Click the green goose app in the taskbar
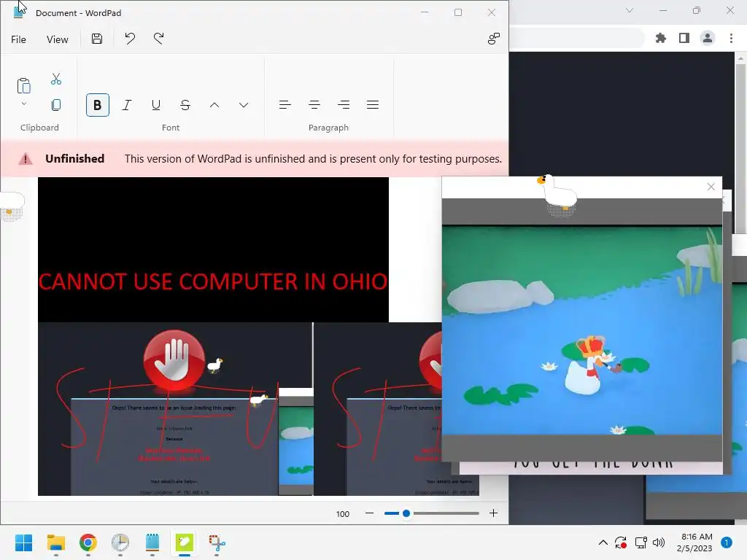The height and width of the screenshot is (560, 747). 185,542
